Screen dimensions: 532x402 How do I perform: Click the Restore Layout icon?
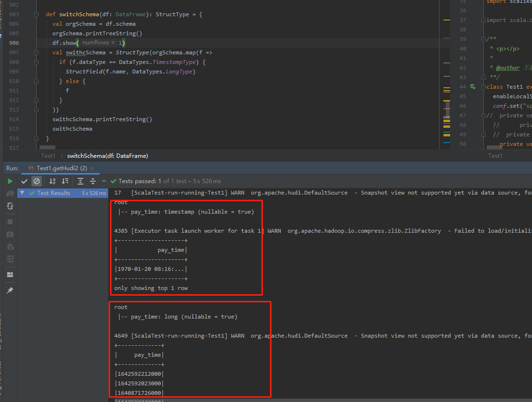[x=10, y=275]
